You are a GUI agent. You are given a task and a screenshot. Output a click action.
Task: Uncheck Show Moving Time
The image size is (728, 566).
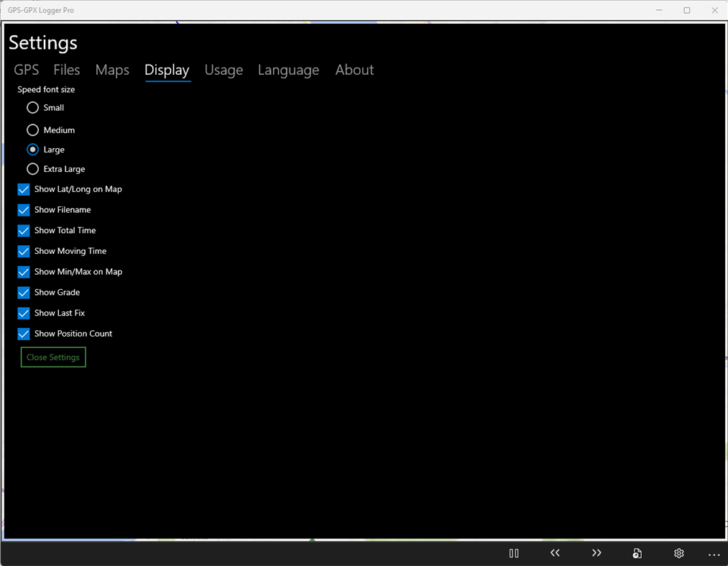click(23, 251)
